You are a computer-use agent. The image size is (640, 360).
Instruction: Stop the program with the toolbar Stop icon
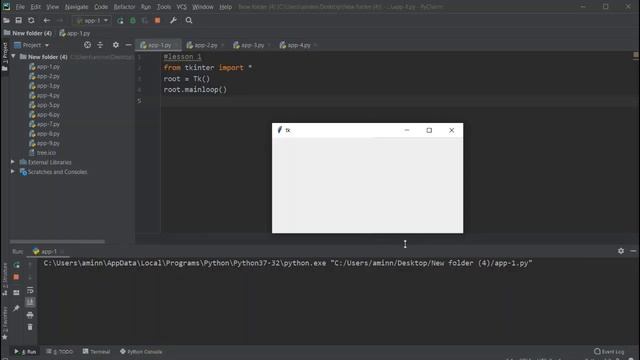158,20
